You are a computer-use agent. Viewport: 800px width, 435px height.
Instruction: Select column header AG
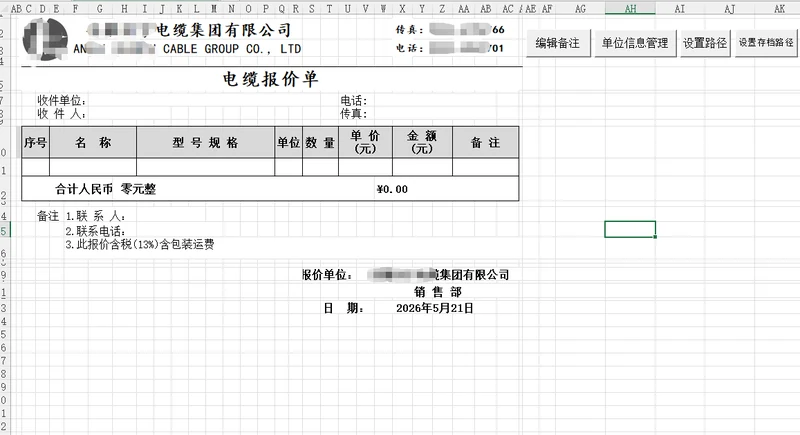580,9
